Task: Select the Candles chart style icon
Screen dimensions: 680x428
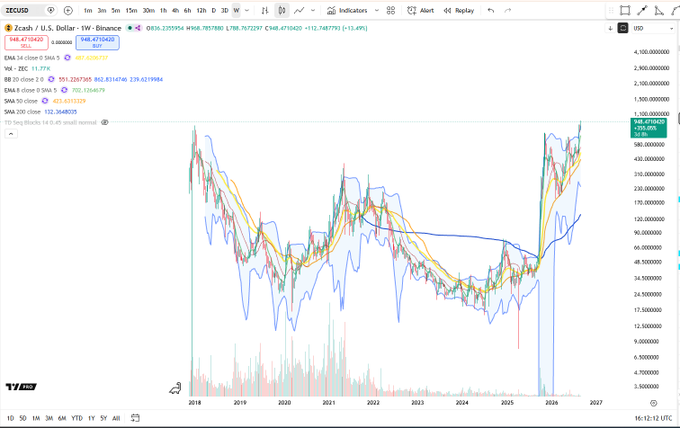Action: [x=282, y=10]
